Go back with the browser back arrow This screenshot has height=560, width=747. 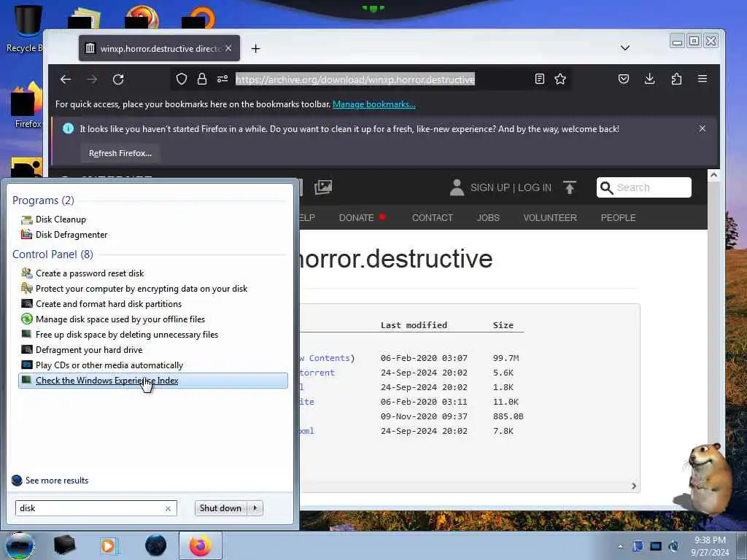point(66,79)
